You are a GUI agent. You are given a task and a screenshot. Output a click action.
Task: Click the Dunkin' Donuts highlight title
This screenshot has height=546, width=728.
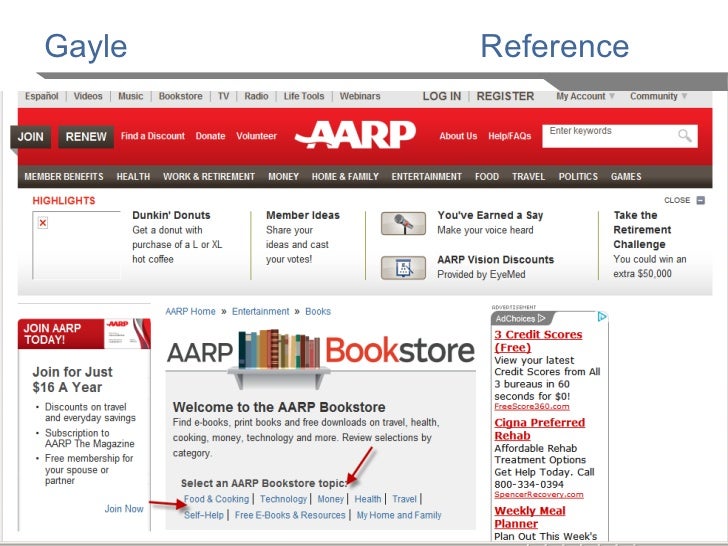pos(171,215)
